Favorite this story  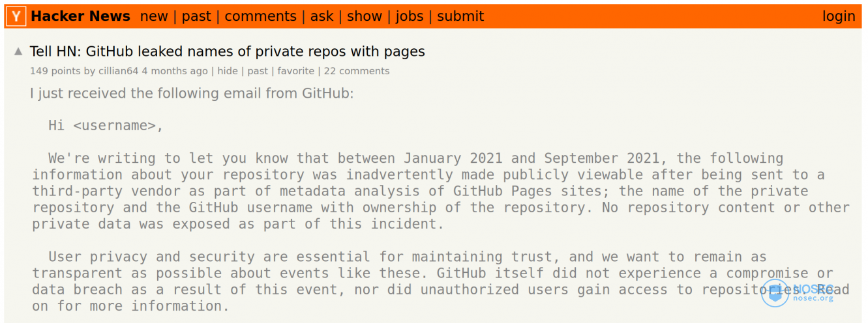pyautogui.click(x=296, y=71)
